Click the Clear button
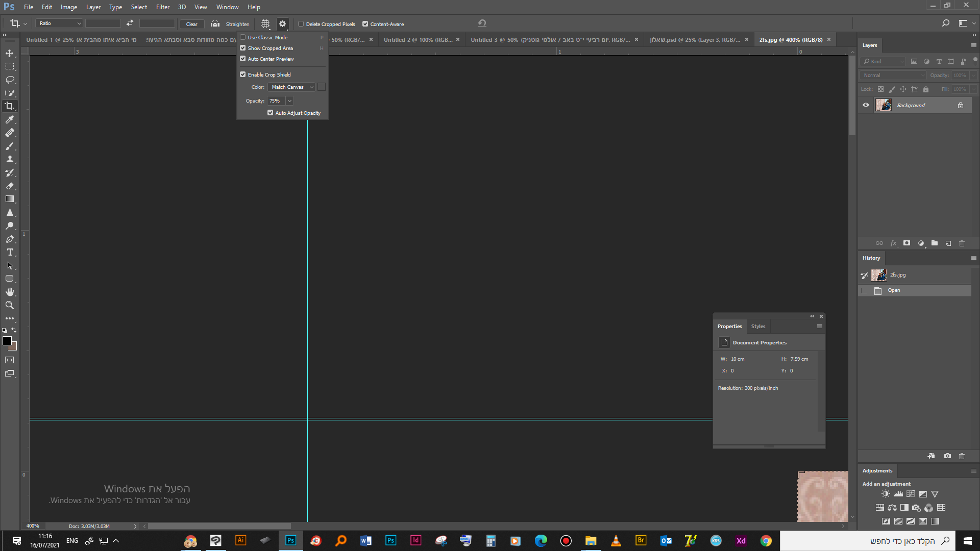 tap(191, 24)
